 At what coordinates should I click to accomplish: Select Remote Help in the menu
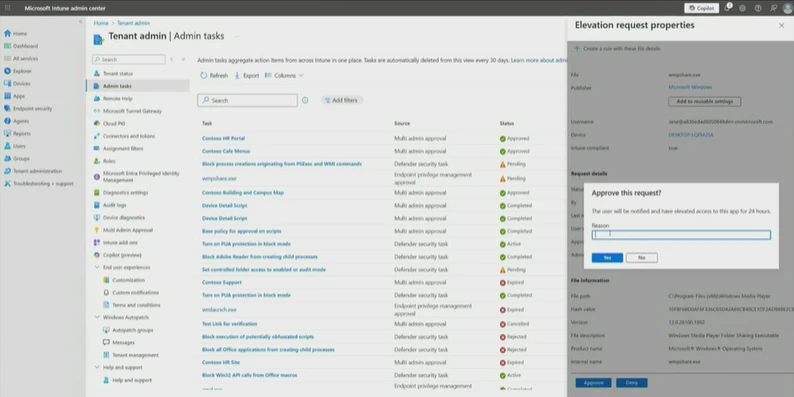click(x=117, y=99)
